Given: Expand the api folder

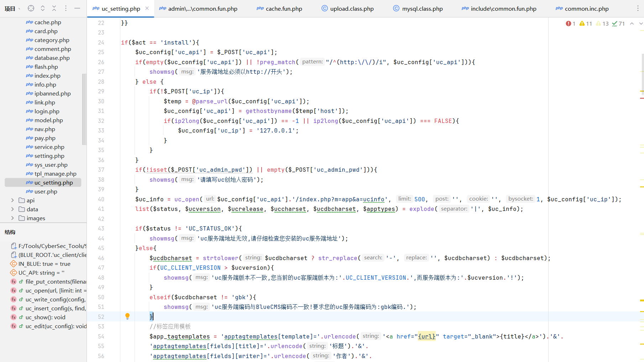Looking at the screenshot, I should (12, 200).
